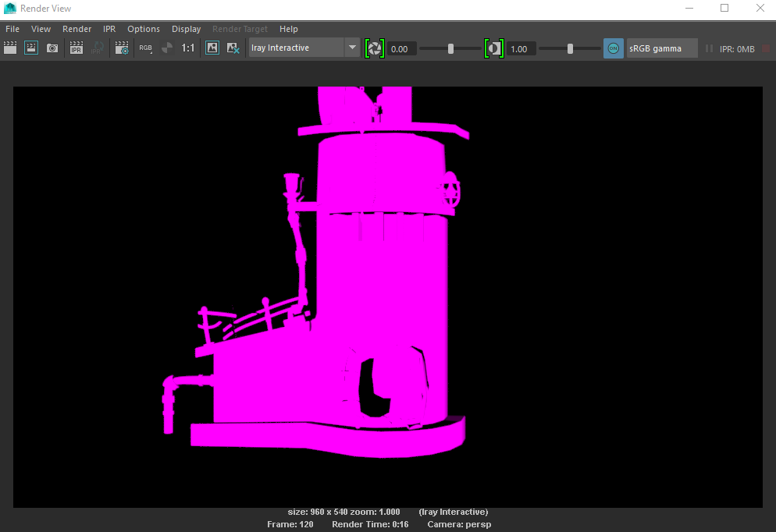
Task: Start an IPR render
Action: (76, 48)
